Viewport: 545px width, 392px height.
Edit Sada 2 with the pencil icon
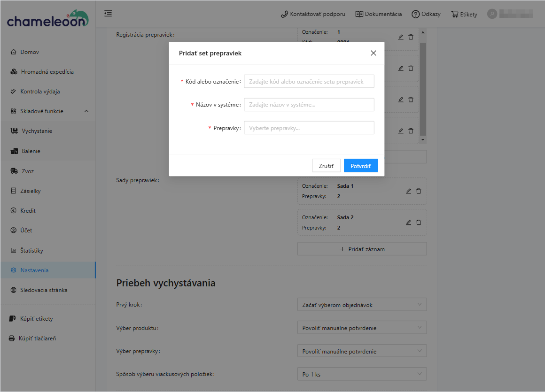(408, 223)
